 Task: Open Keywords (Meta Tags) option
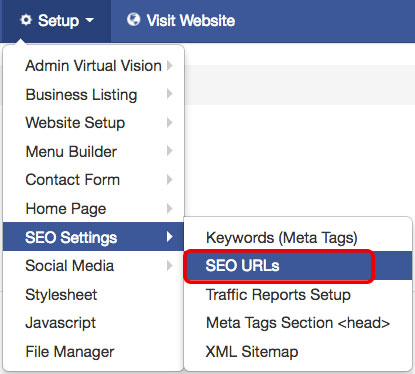coord(282,238)
